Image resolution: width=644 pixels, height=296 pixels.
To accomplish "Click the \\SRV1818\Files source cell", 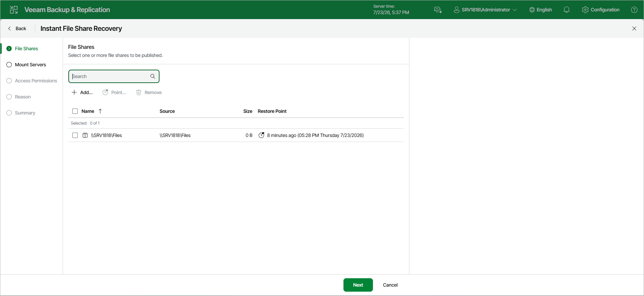I will 175,135.
